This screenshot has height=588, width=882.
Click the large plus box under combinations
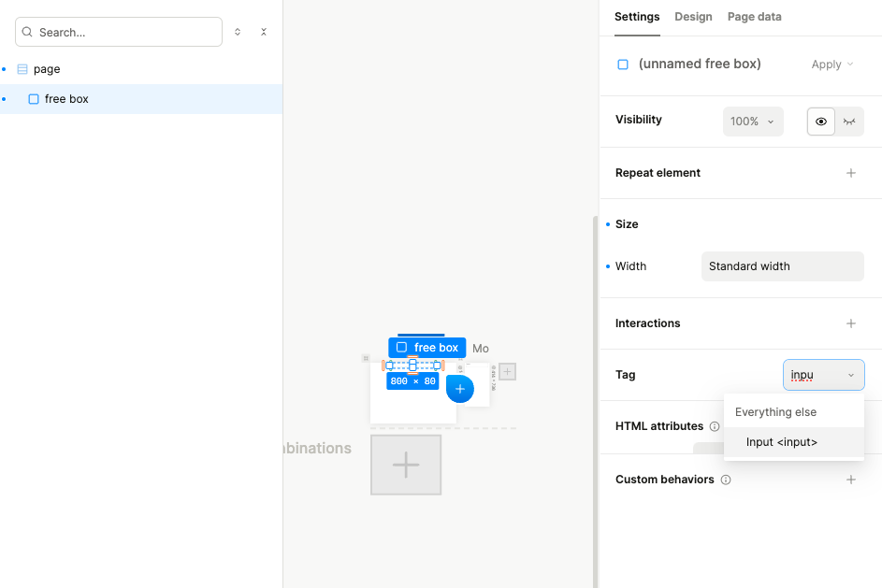(x=405, y=465)
